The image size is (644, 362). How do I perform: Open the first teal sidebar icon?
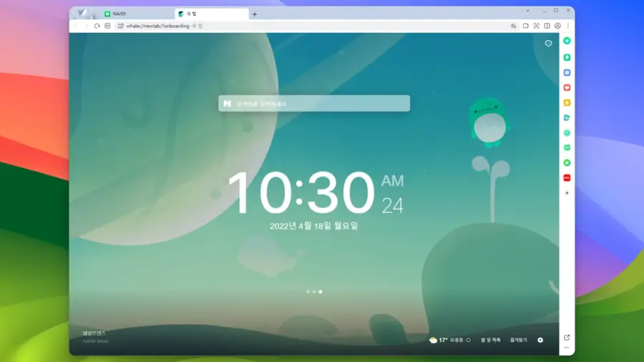567,41
